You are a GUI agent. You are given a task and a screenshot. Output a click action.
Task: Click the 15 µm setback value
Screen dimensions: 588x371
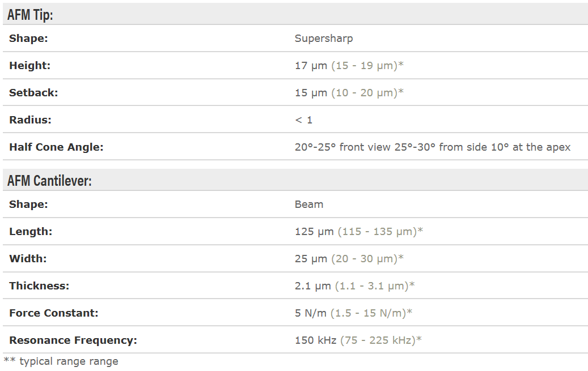pos(311,92)
